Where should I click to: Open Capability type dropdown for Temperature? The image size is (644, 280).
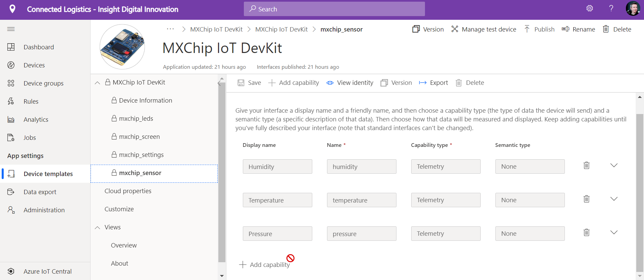[446, 200]
